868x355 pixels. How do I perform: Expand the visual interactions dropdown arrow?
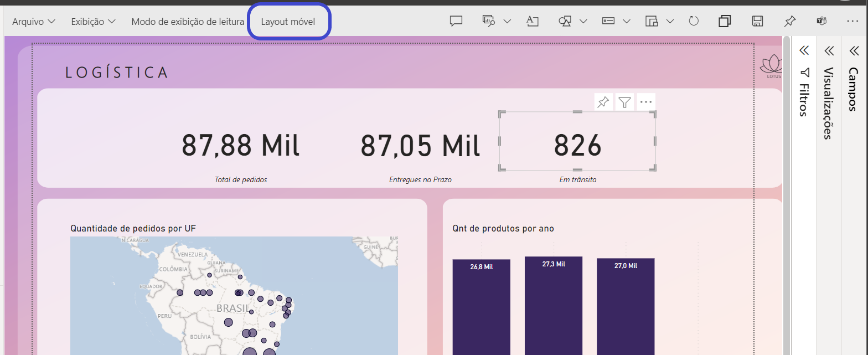(670, 21)
